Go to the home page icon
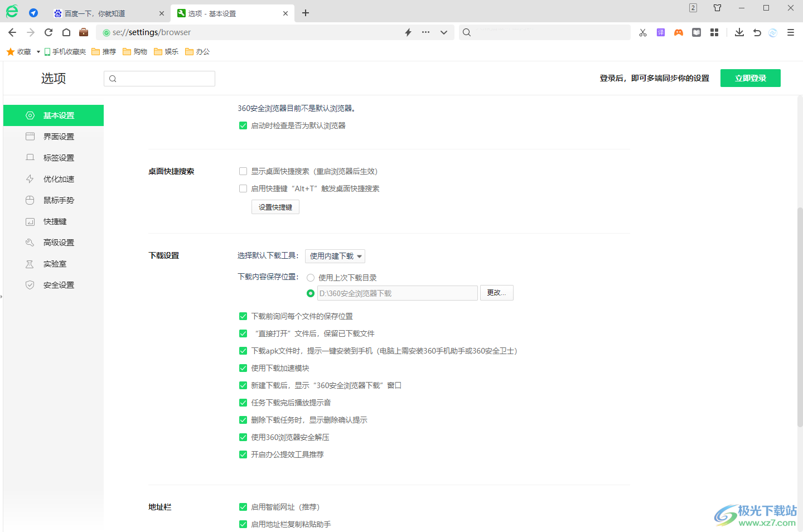Viewport: 803px width, 532px height. (66, 32)
